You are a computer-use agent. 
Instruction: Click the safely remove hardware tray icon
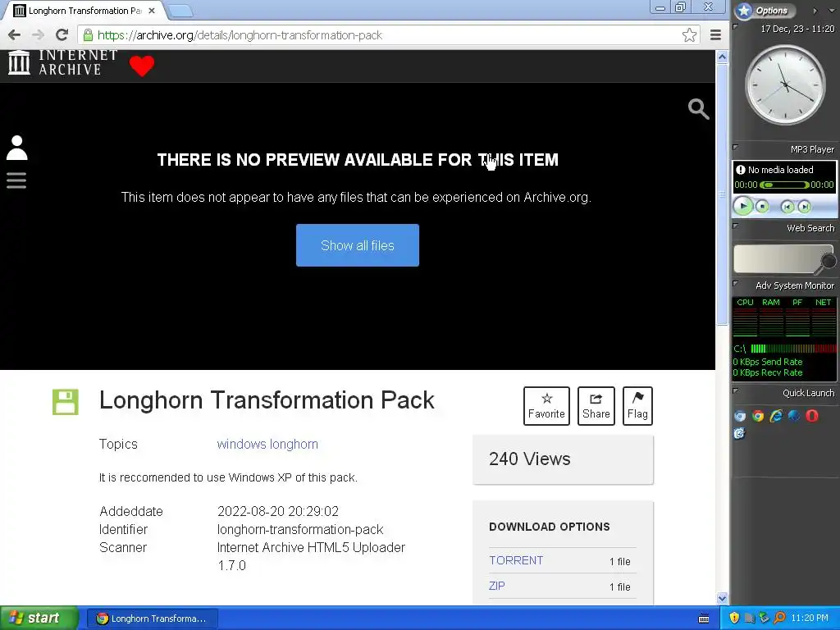(765, 618)
